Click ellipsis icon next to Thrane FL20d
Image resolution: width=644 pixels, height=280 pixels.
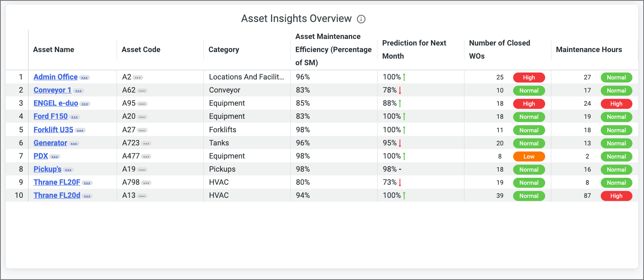pos(87,196)
